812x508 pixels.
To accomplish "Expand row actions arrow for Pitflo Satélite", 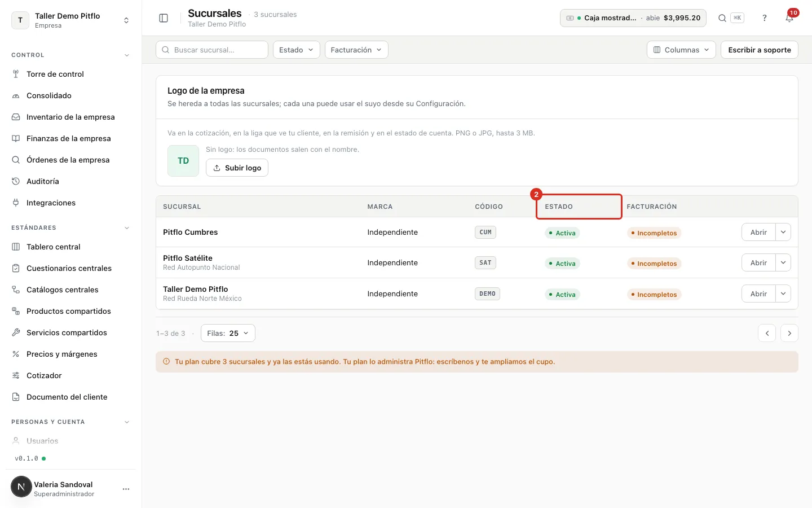I will pos(783,262).
